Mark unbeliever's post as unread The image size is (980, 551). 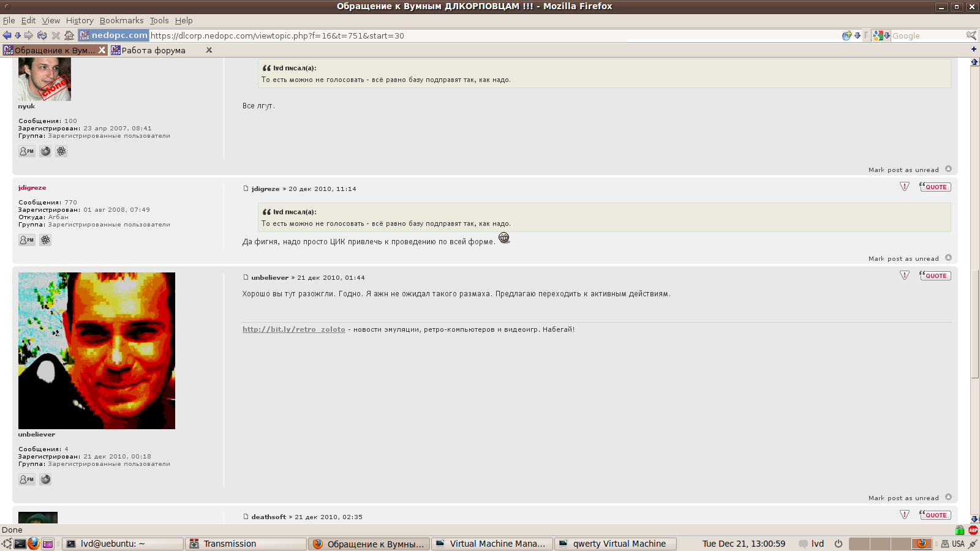[903, 498]
